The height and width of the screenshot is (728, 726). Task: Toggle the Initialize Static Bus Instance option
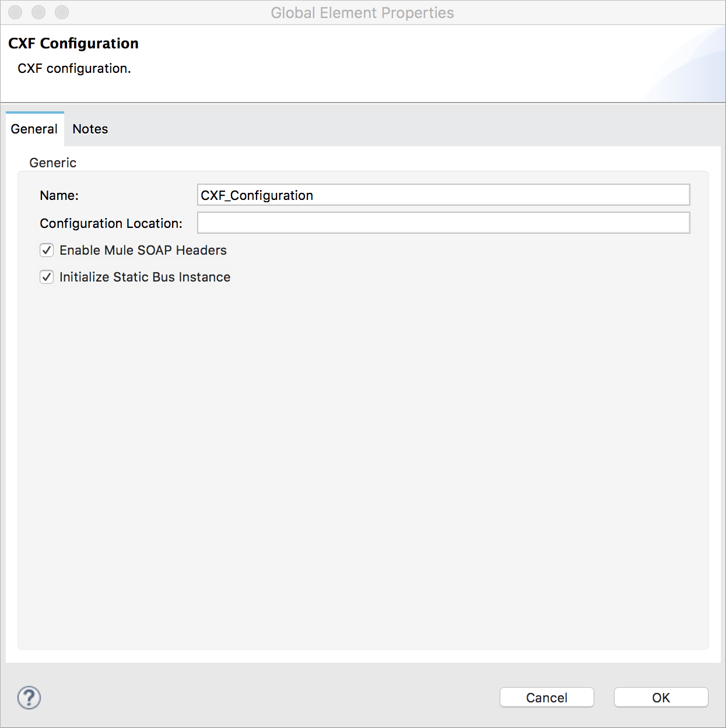tap(47, 277)
